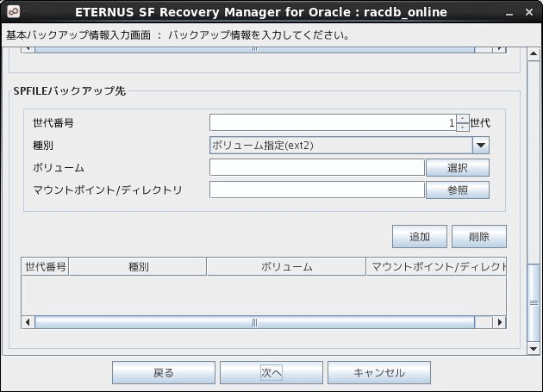Open the 種別 dropdown arrow
This screenshot has height=392, width=543.
[481, 145]
